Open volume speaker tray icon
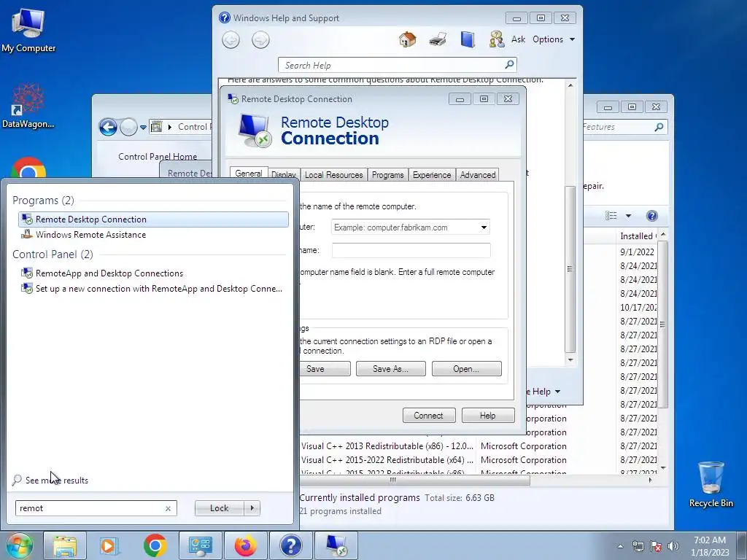The image size is (747, 560). pos(673,546)
